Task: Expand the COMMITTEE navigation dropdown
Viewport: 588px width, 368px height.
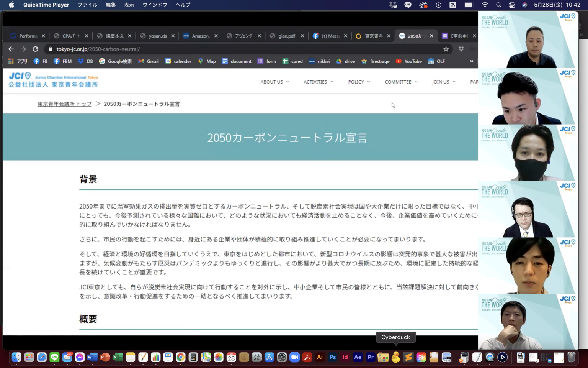Action: [401, 82]
